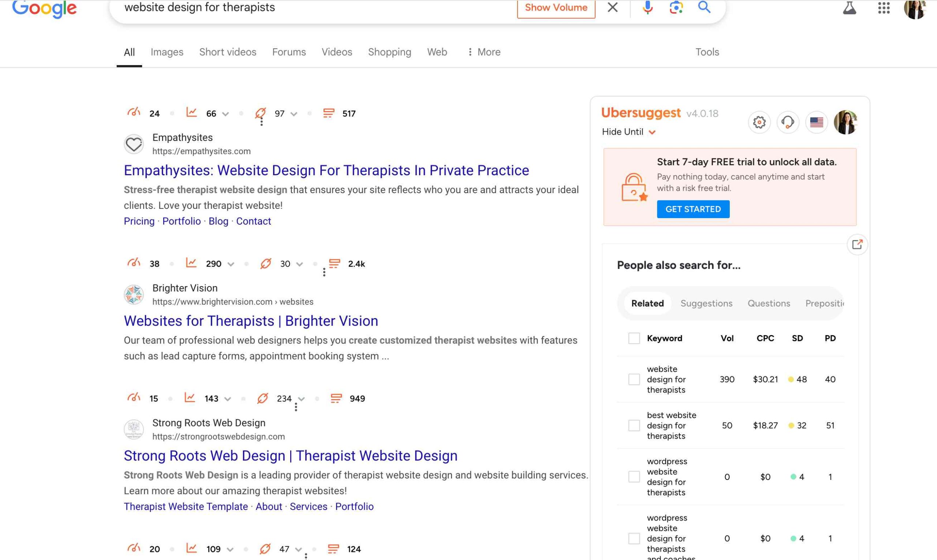Open Search Labs flask icon
This screenshot has height=560, width=937.
coord(850,8)
